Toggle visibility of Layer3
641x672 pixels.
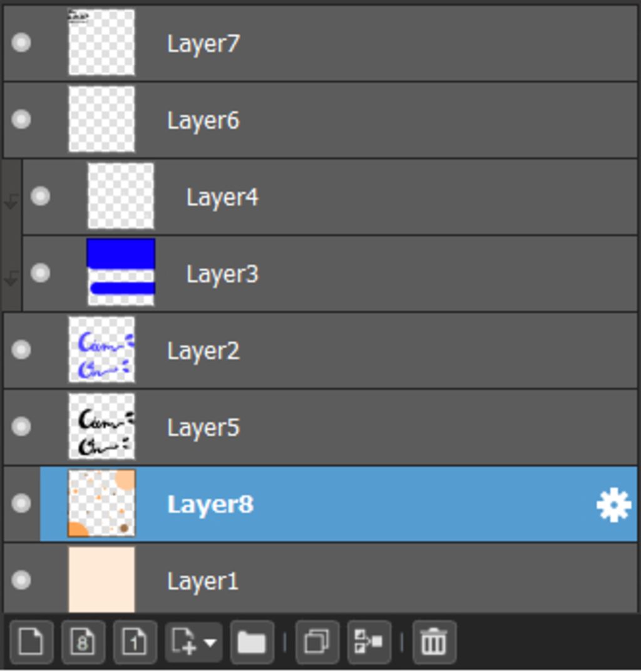coord(40,273)
